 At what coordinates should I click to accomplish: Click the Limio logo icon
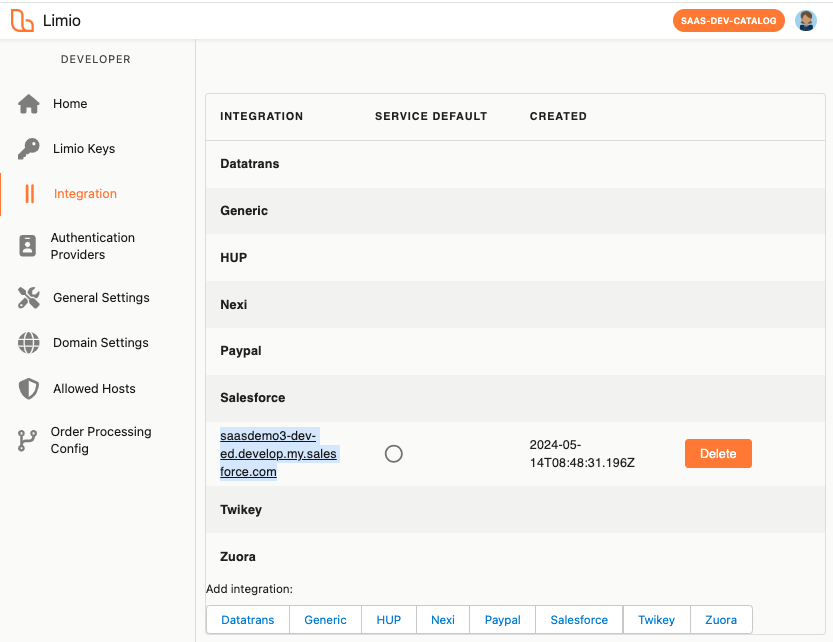[x=22, y=21]
